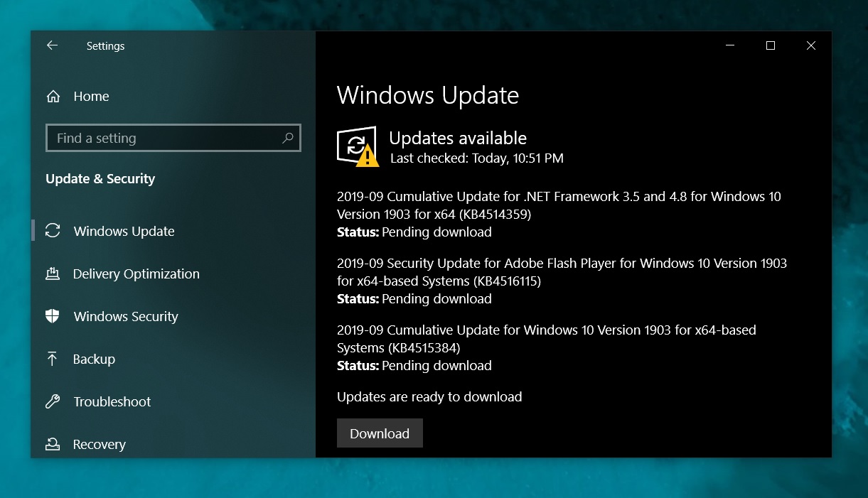Click the Updates available heading
868x498 pixels.
(x=458, y=139)
